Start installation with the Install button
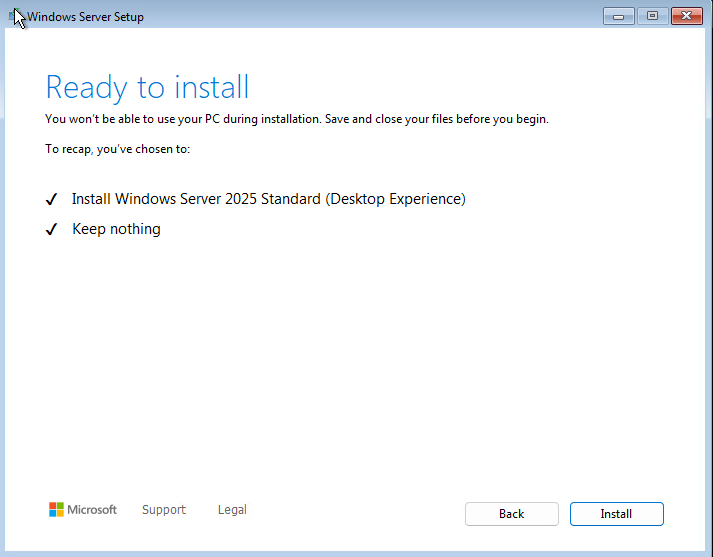Viewport: 713px width, 557px height. tap(617, 514)
